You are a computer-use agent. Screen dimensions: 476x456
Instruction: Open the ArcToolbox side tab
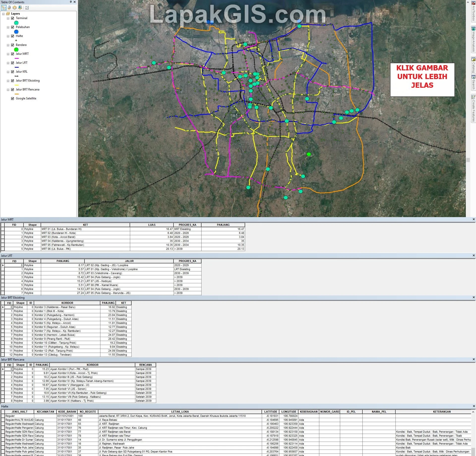pyautogui.click(x=473, y=11)
